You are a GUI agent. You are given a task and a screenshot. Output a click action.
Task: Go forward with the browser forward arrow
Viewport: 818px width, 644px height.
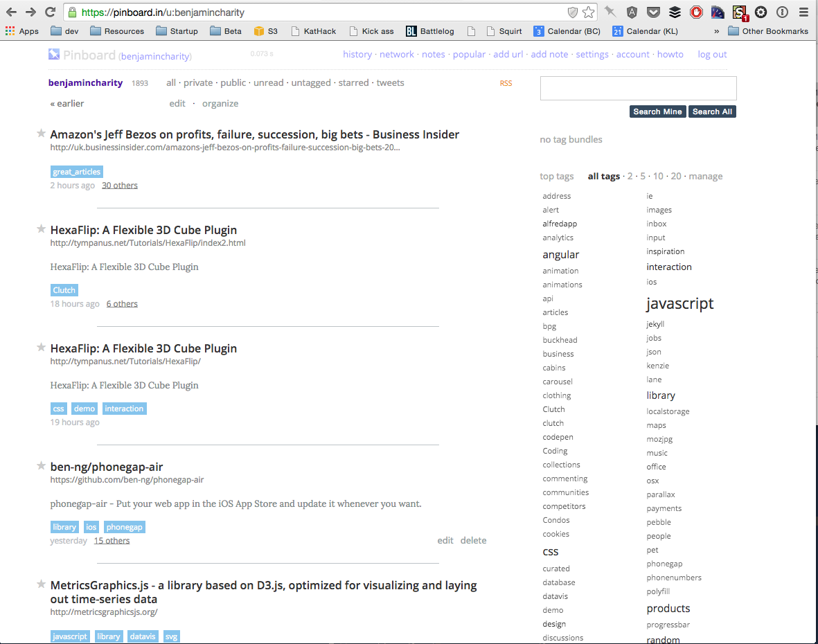(30, 12)
